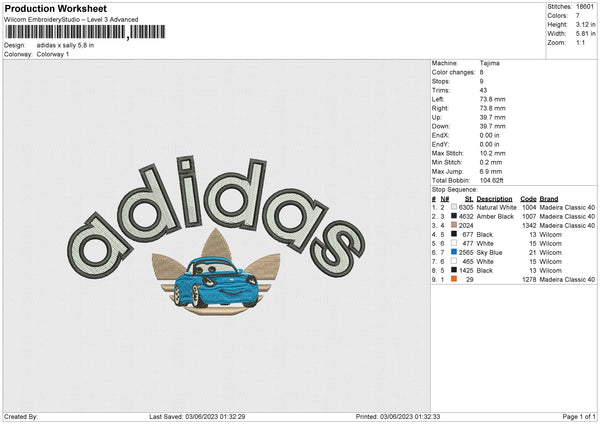Click the 'Last Saved: 03/06/2023 01:32:29' footer text
The width and height of the screenshot is (600, 424).
[197, 416]
